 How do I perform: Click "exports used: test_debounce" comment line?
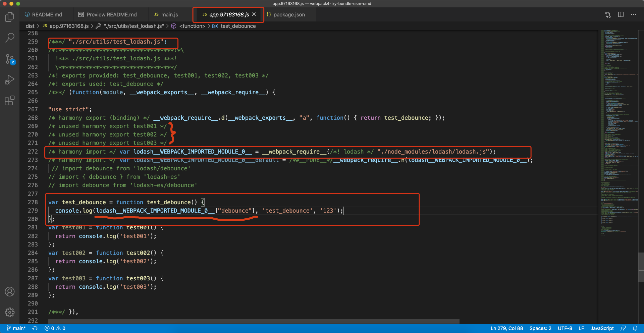(x=106, y=84)
